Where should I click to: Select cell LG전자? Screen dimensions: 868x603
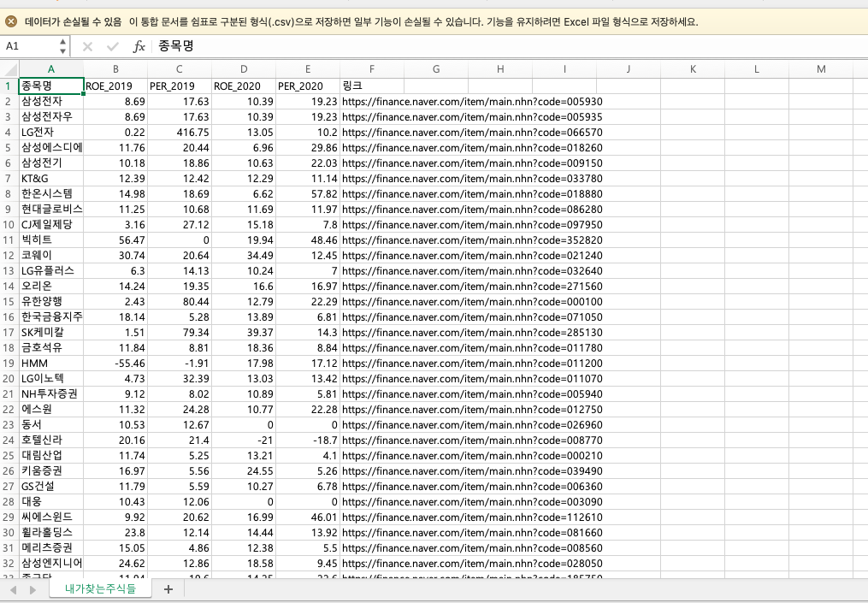[51, 133]
